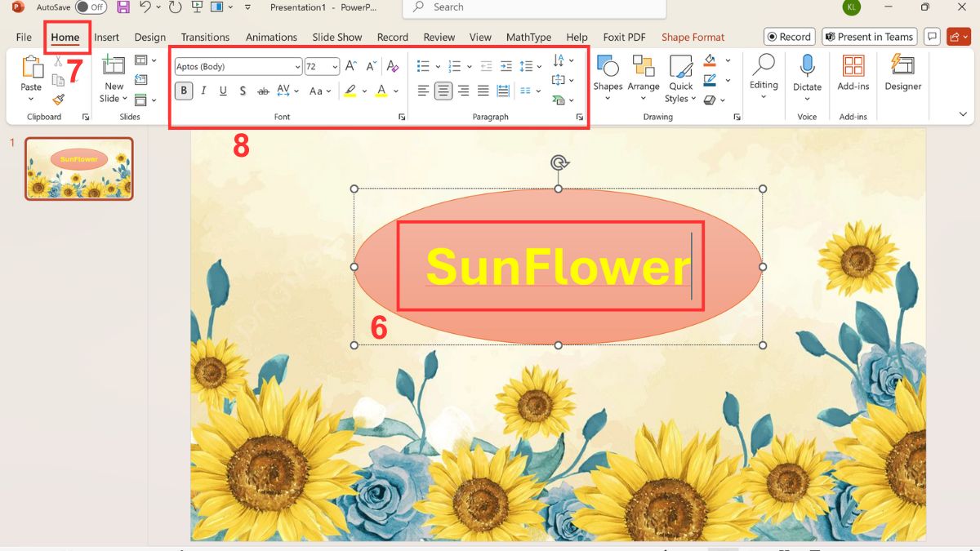The image size is (980, 551).
Task: Justify the paragraph text
Action: pos(483,91)
